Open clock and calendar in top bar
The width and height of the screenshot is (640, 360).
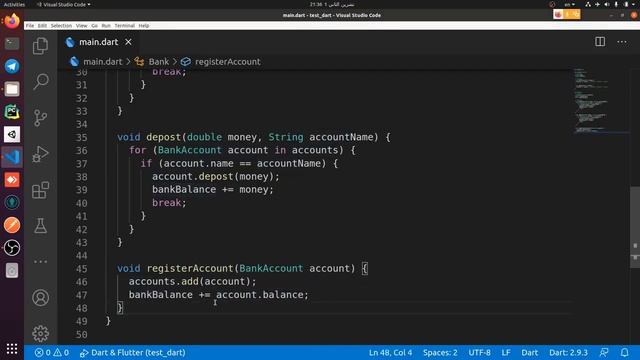pos(331,4)
